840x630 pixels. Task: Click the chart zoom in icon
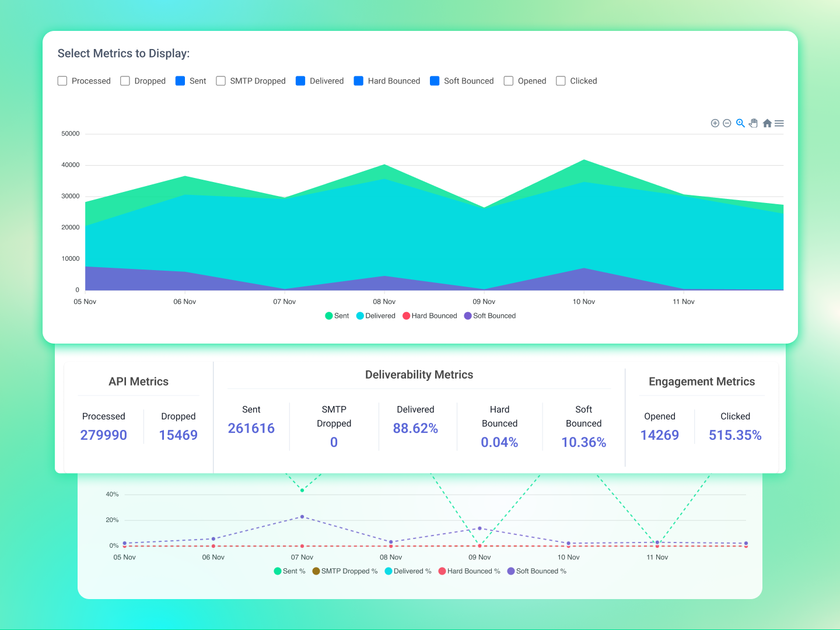[x=715, y=123]
